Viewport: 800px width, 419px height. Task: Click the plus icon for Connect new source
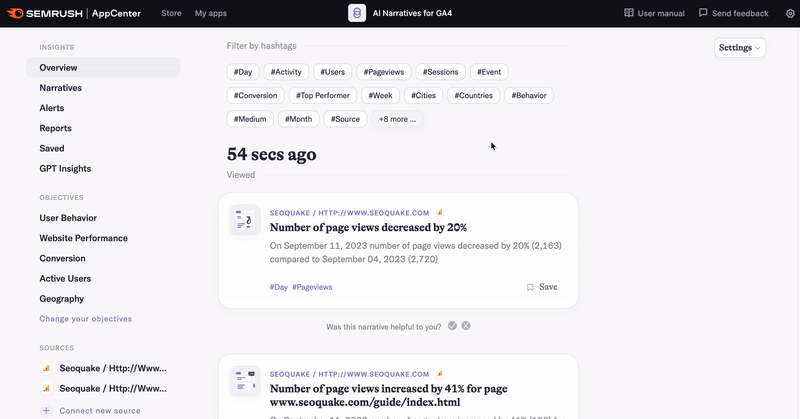coord(46,410)
